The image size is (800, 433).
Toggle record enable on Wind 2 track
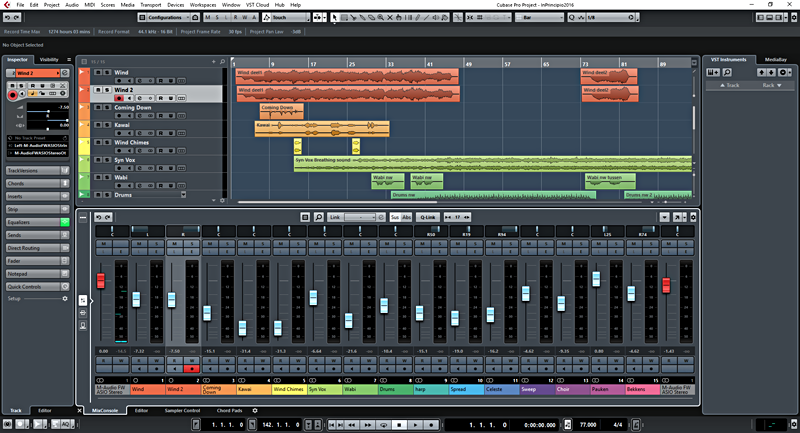(119, 98)
